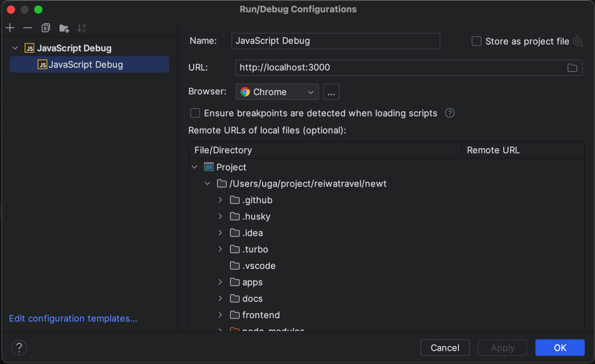Click the OK button
This screenshot has width=595, height=364.
click(x=560, y=347)
